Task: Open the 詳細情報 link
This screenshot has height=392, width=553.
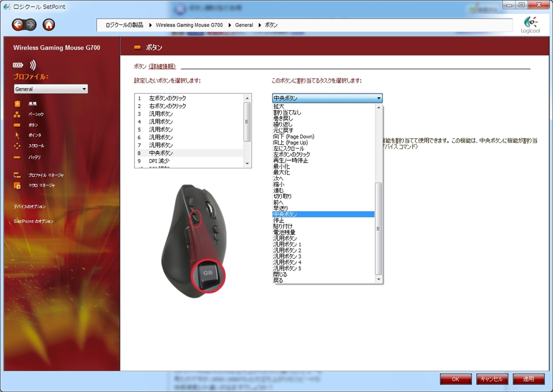Action: (162, 66)
